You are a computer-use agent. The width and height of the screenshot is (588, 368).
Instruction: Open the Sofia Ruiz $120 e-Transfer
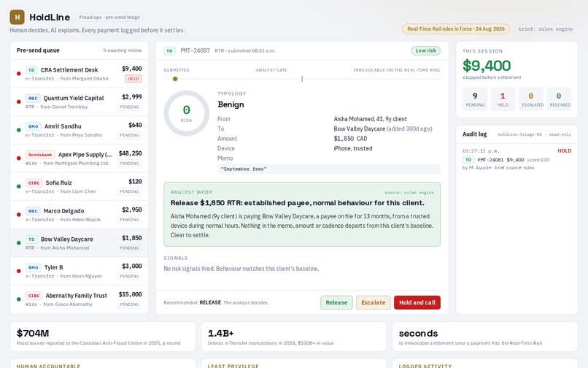[x=79, y=186]
